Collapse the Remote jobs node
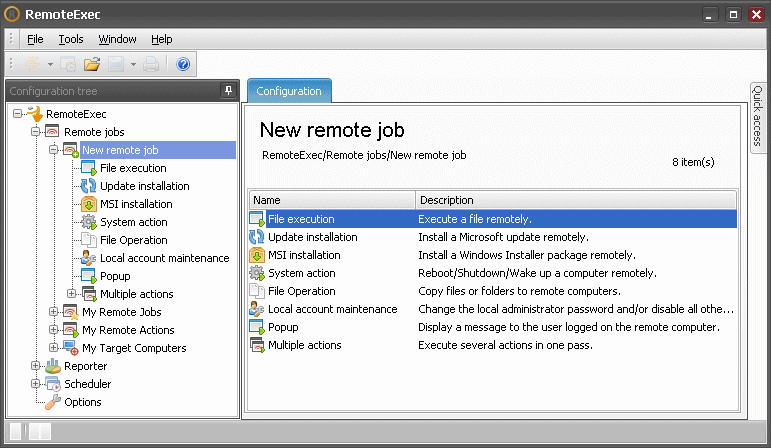This screenshot has width=771, height=448. coord(35,132)
